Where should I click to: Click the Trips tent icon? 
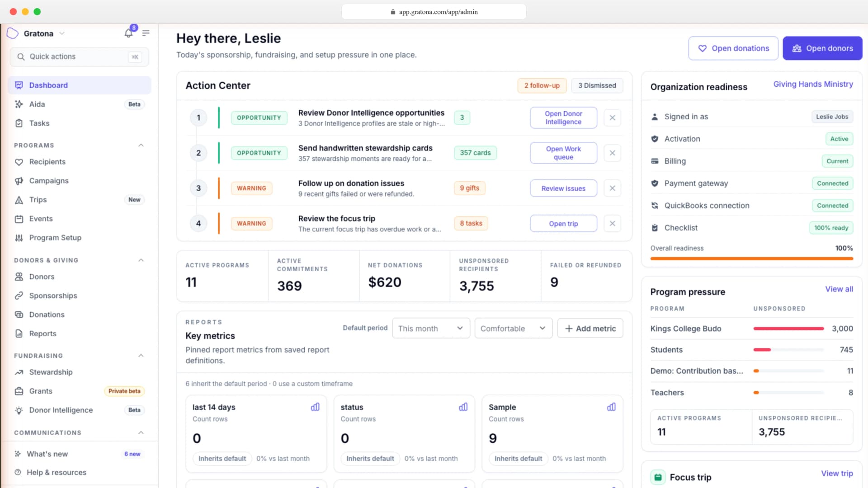[x=19, y=200]
